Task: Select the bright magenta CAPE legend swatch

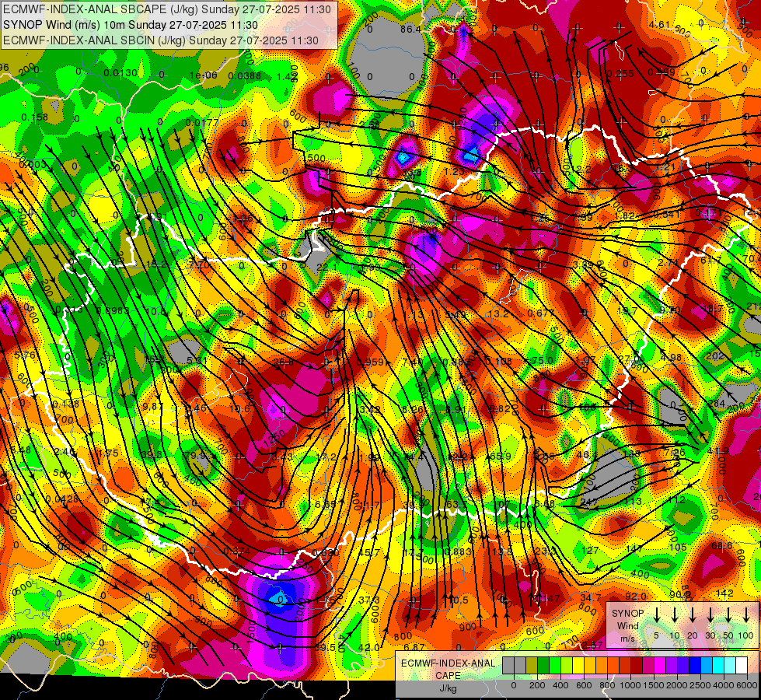Action: pos(660,666)
